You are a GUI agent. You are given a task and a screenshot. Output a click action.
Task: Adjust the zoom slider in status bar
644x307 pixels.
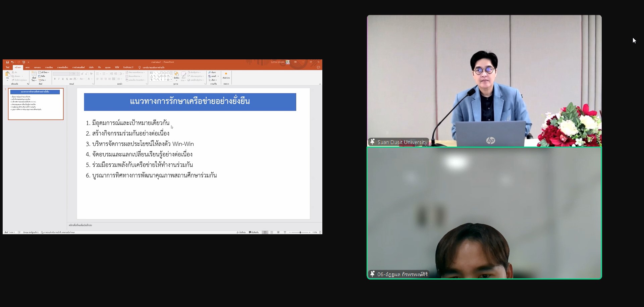click(x=300, y=232)
